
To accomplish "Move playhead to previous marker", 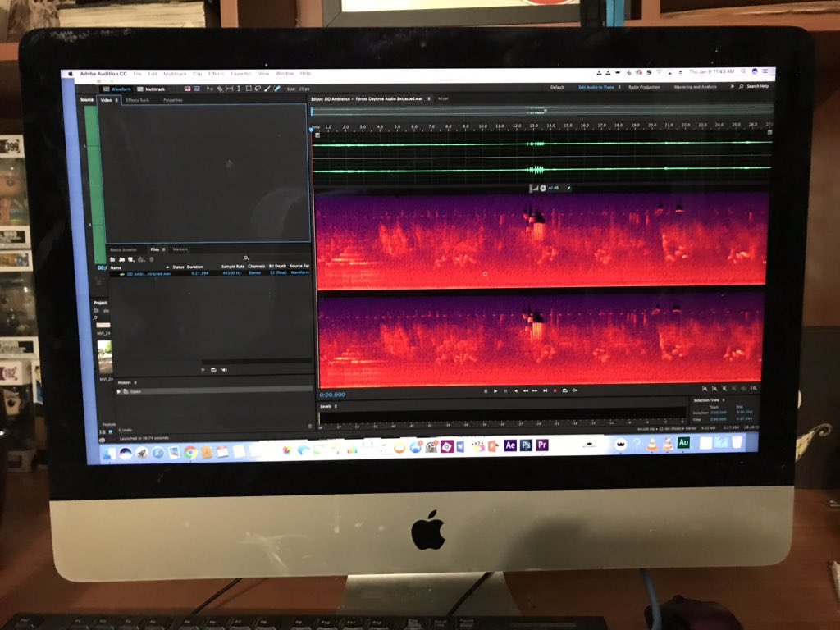I will pyautogui.click(x=515, y=391).
